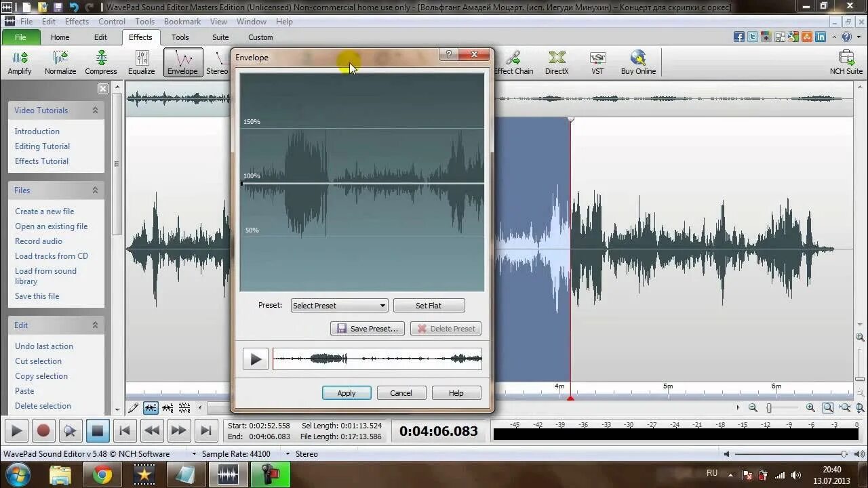Click Cancel in Envelope dialog
Screen dimensions: 868x488
point(401,393)
